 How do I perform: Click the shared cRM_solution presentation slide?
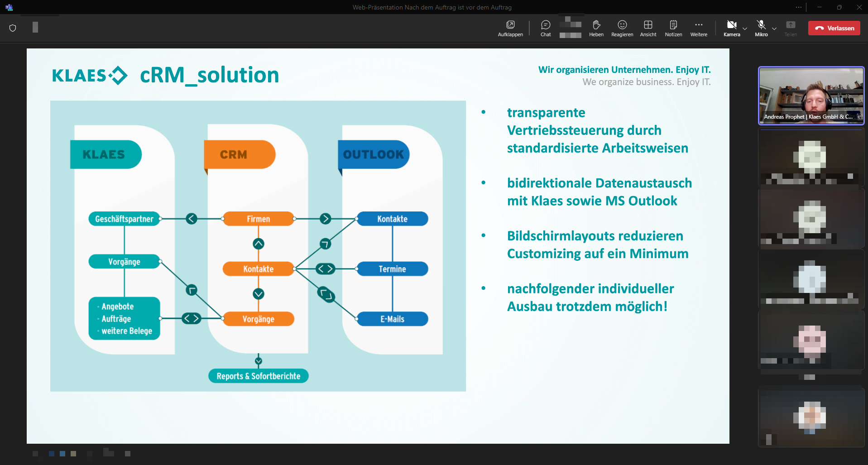(x=378, y=246)
